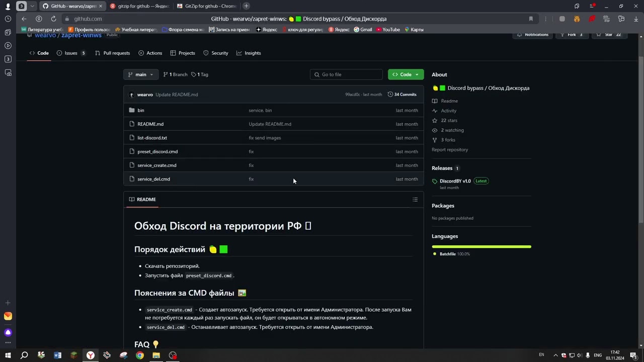
Task: Bookmark this page via the address bar icon
Action: click(531, 19)
